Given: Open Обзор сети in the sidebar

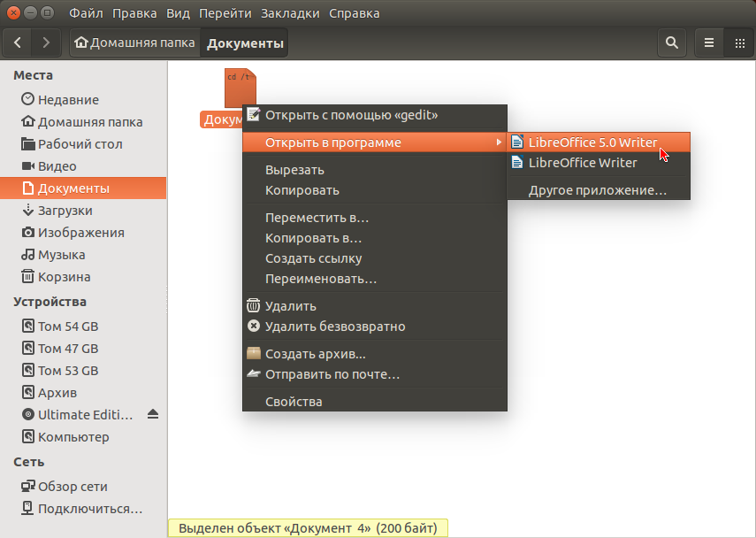Looking at the screenshot, I should pos(83,487).
